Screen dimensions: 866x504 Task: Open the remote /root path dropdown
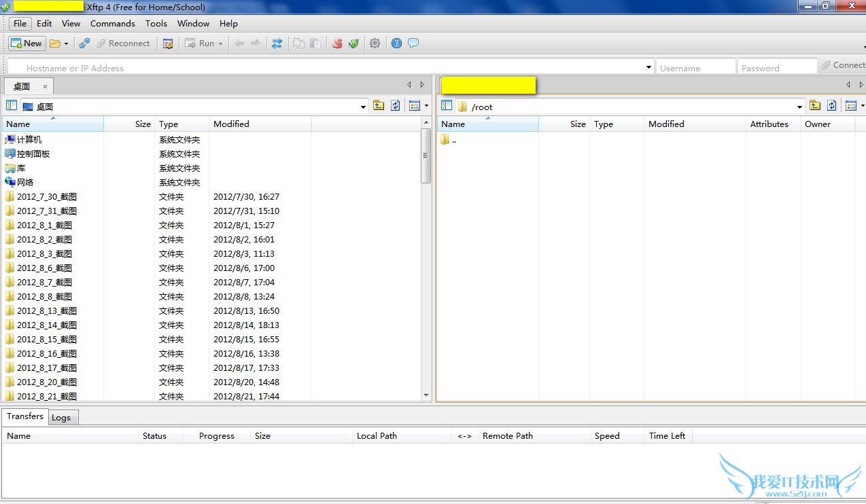[x=799, y=107]
